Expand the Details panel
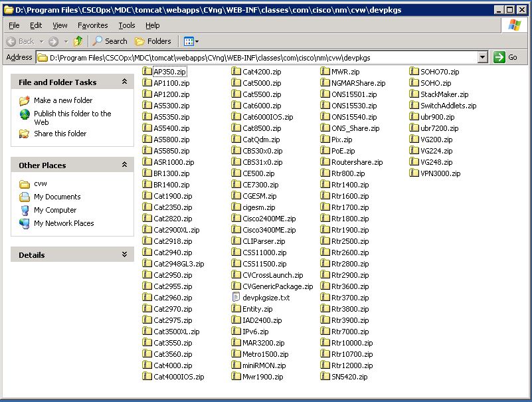 (124, 254)
